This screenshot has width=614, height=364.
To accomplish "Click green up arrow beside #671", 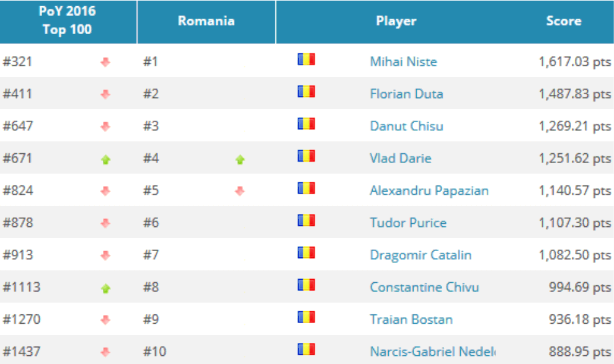I will pyautogui.click(x=105, y=159).
